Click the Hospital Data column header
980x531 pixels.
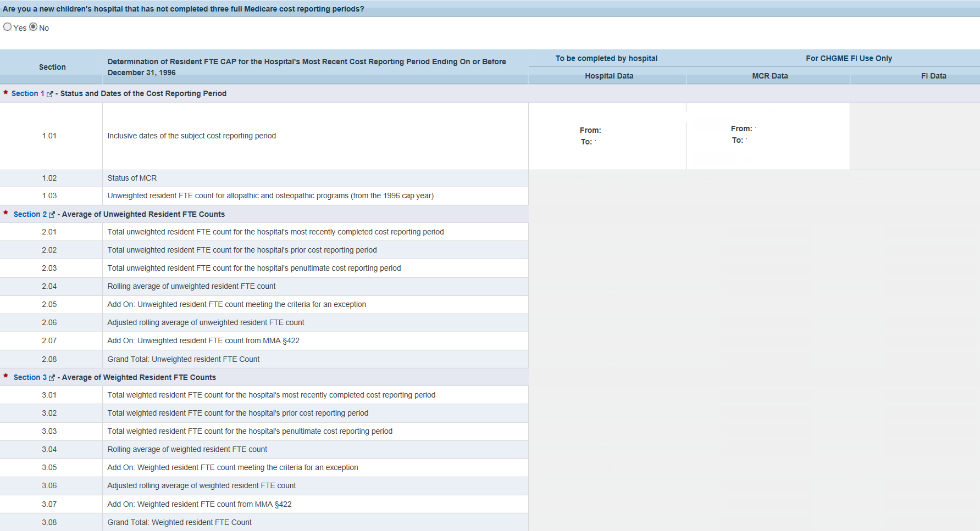click(x=608, y=76)
